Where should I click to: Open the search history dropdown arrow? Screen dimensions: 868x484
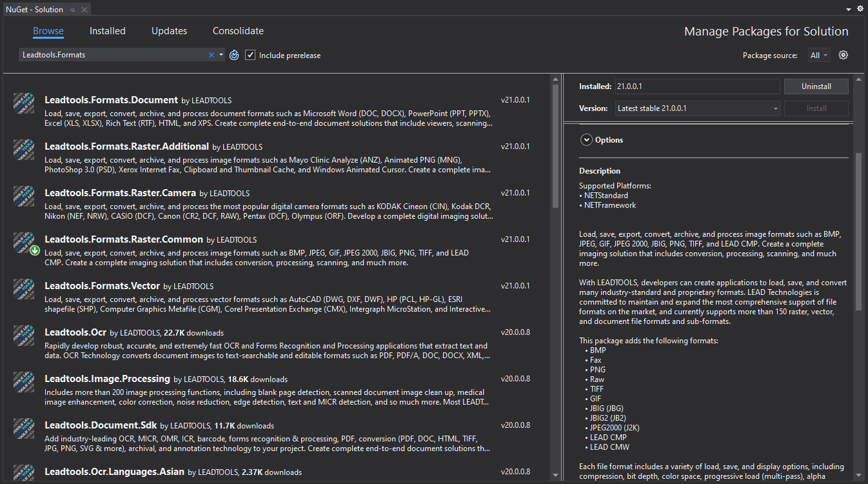point(221,55)
